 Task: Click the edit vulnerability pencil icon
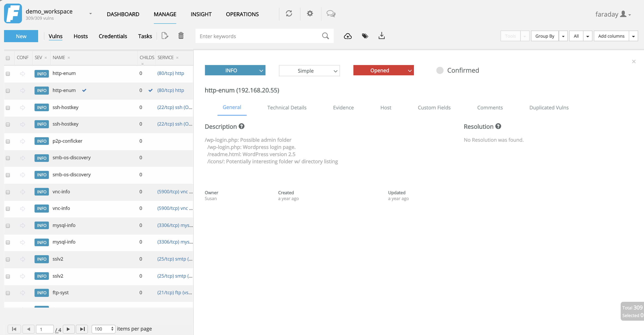click(x=165, y=36)
